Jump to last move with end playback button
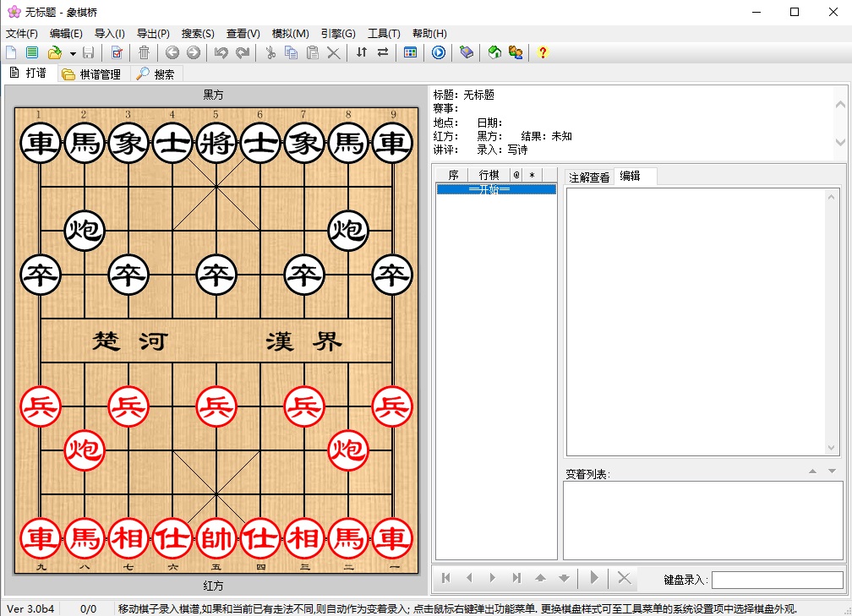 (x=516, y=578)
